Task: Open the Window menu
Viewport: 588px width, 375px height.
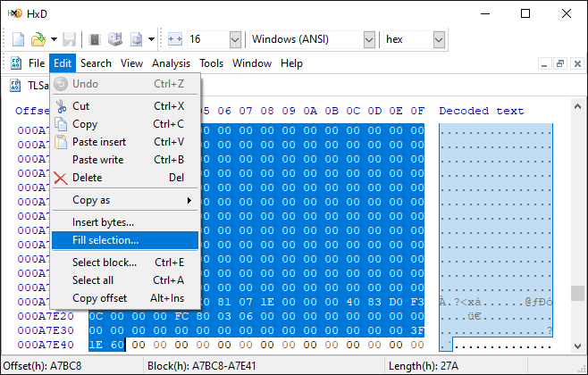Action: 252,63
